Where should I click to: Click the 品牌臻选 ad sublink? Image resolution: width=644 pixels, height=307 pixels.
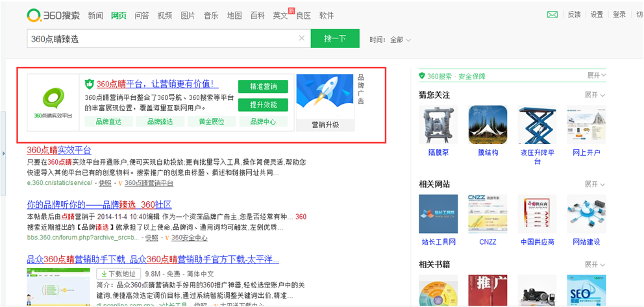160,121
